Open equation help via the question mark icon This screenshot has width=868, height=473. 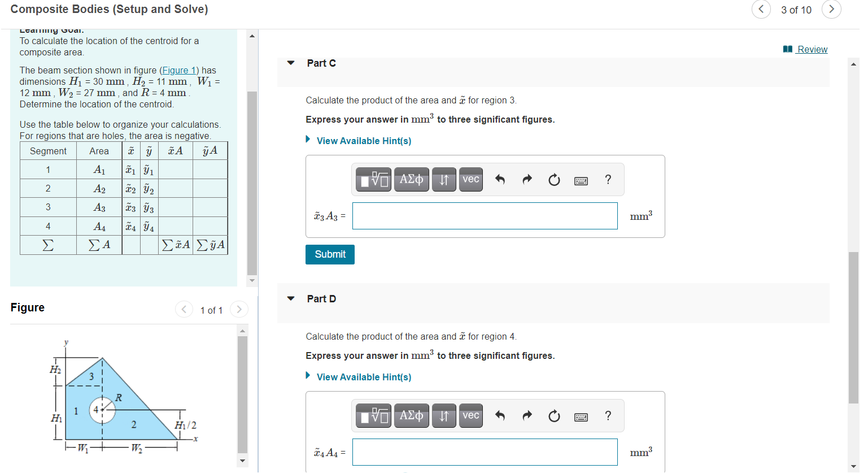[x=608, y=179]
